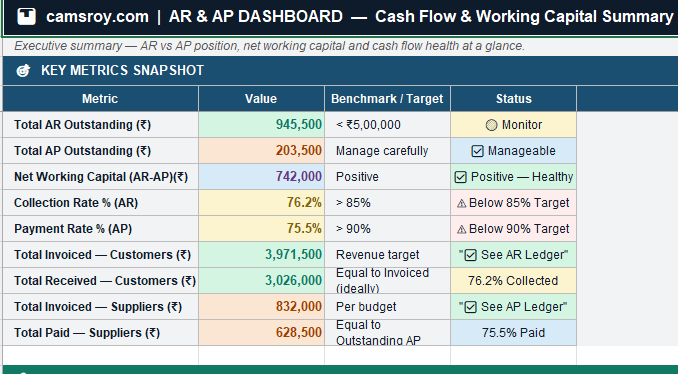Click the 742,000 value cell
This screenshot has width=678, height=374.
(x=261, y=177)
